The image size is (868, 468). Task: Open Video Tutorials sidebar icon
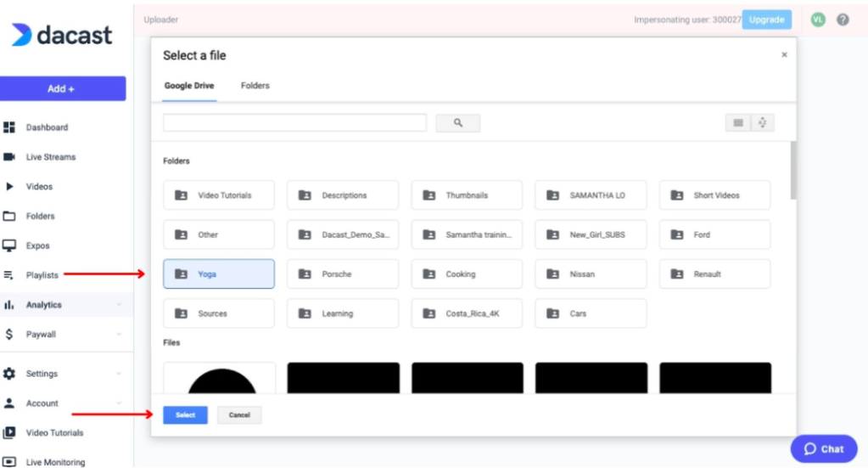(9, 432)
